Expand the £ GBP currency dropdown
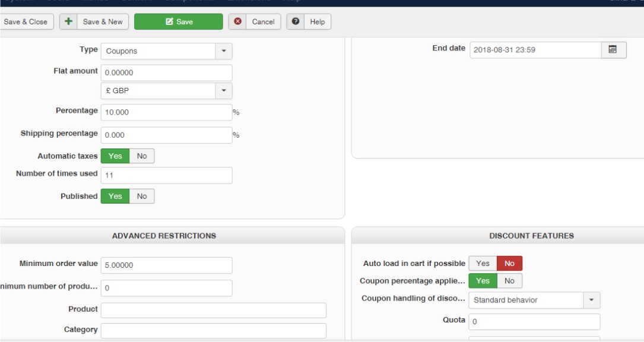Screen dimensions: 644x342 tap(166, 91)
